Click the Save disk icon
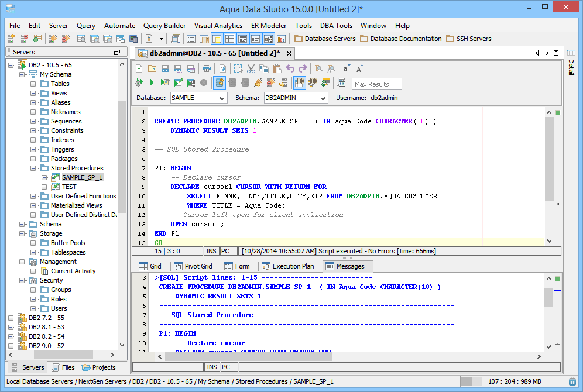Viewport: 583px width, 392px height. click(x=164, y=68)
